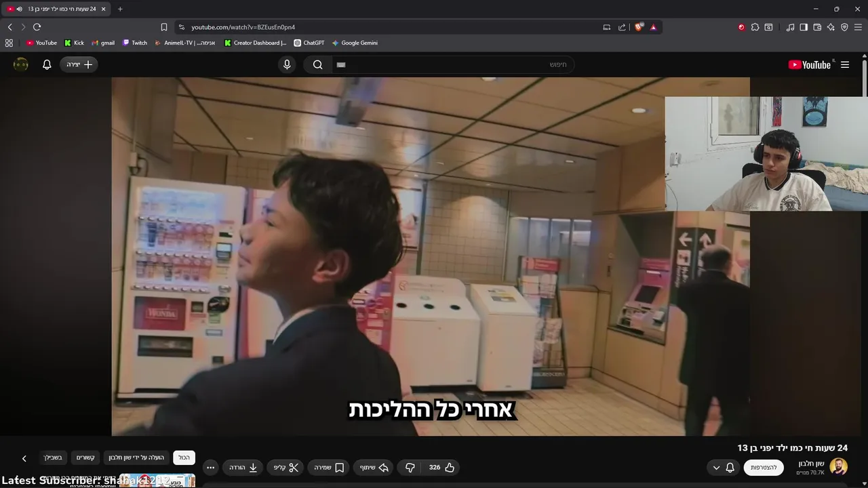Open Leo AI sparkle icon
This screenshot has width=868, height=488.
point(831,27)
